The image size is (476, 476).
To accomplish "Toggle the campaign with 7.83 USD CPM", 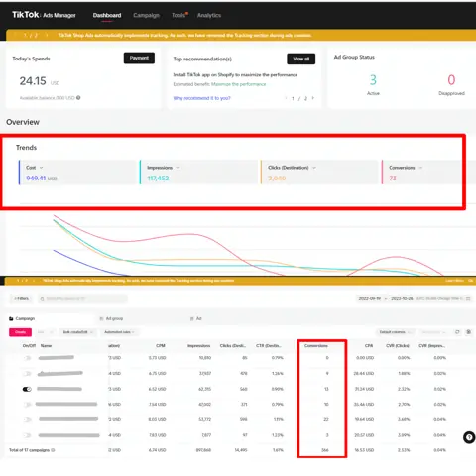I will click(27, 435).
